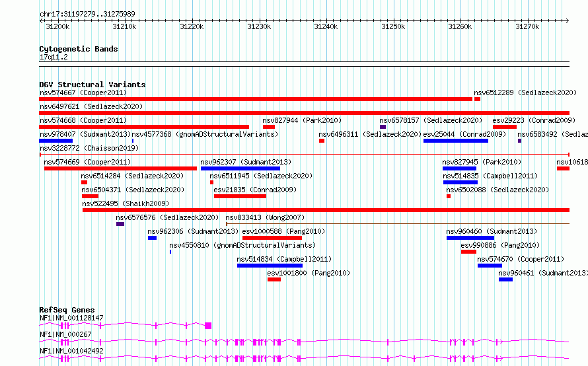Open nsv4550810 (gnomADStructuralVariants) label
Image resolution: width=588 pixels, height=366 pixels.
click(x=242, y=245)
